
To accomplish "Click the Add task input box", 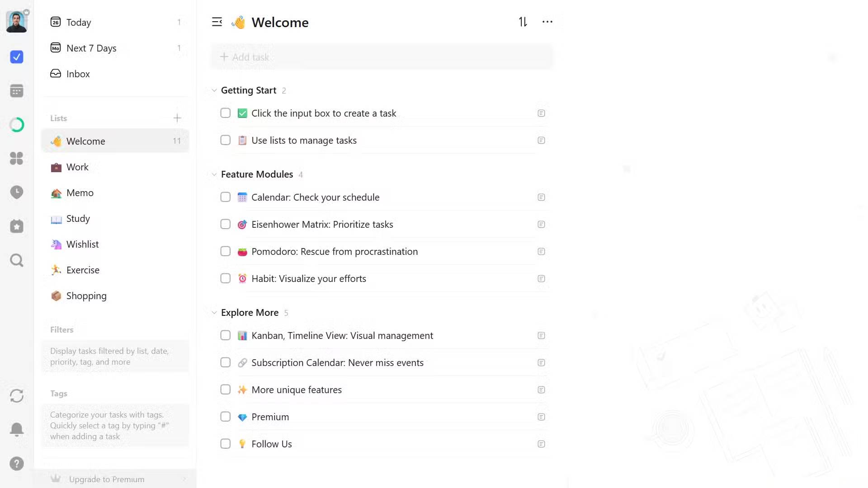I will coord(381,57).
